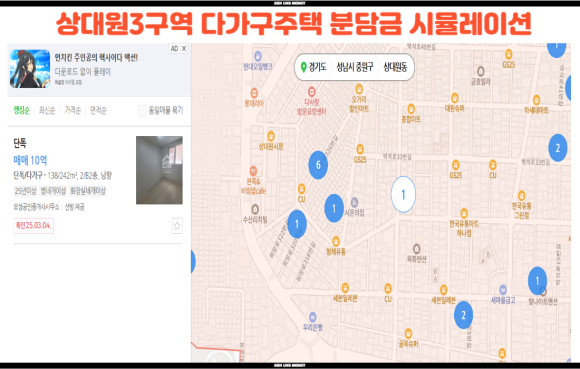Click the 상대원시장 map pin icon

[x=271, y=136]
